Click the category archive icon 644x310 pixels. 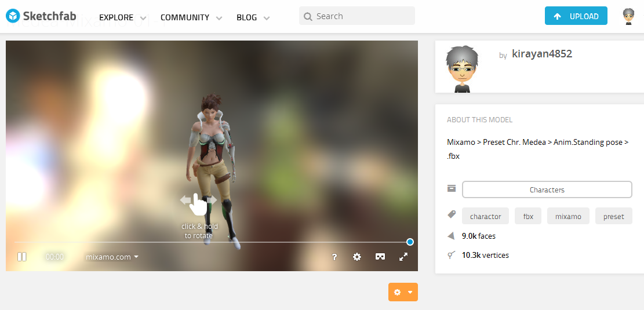pos(452,188)
